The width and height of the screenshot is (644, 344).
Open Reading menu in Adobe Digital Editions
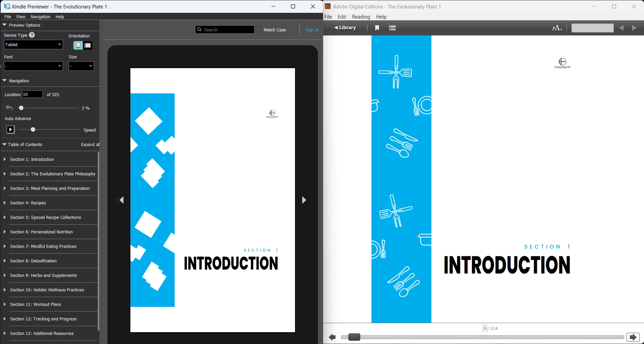361,17
